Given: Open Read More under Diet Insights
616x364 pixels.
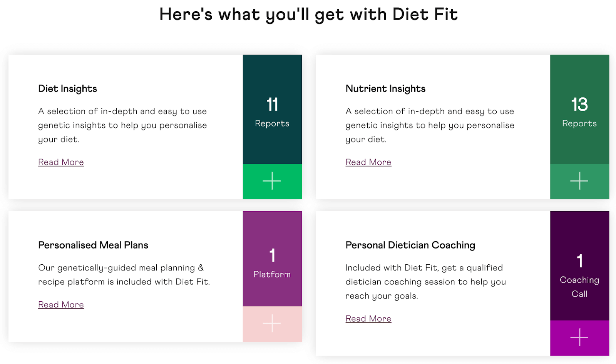Looking at the screenshot, I should pyautogui.click(x=61, y=162).
